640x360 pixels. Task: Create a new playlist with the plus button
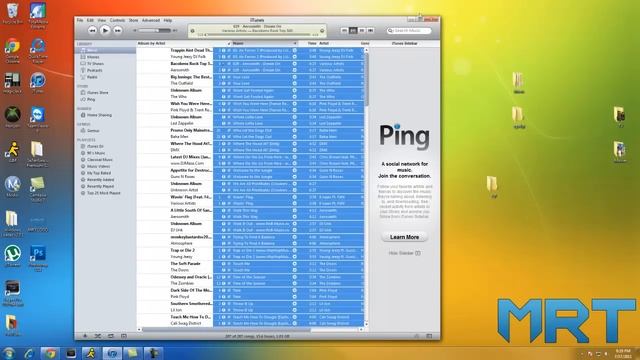[85, 336]
